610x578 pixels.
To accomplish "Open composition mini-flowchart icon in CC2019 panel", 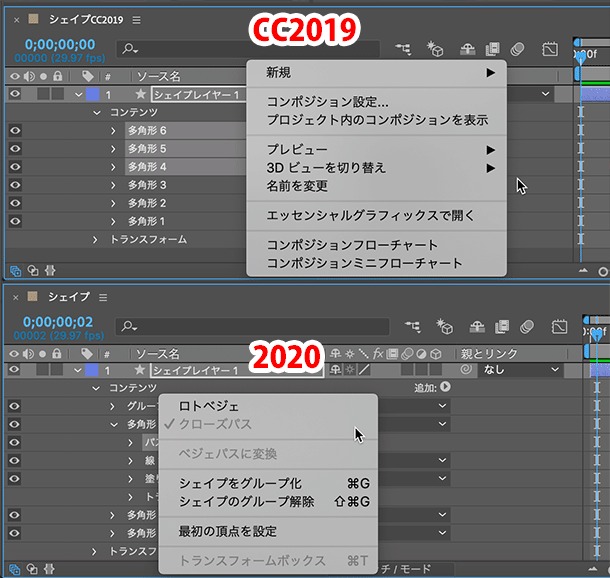I will tap(403, 49).
